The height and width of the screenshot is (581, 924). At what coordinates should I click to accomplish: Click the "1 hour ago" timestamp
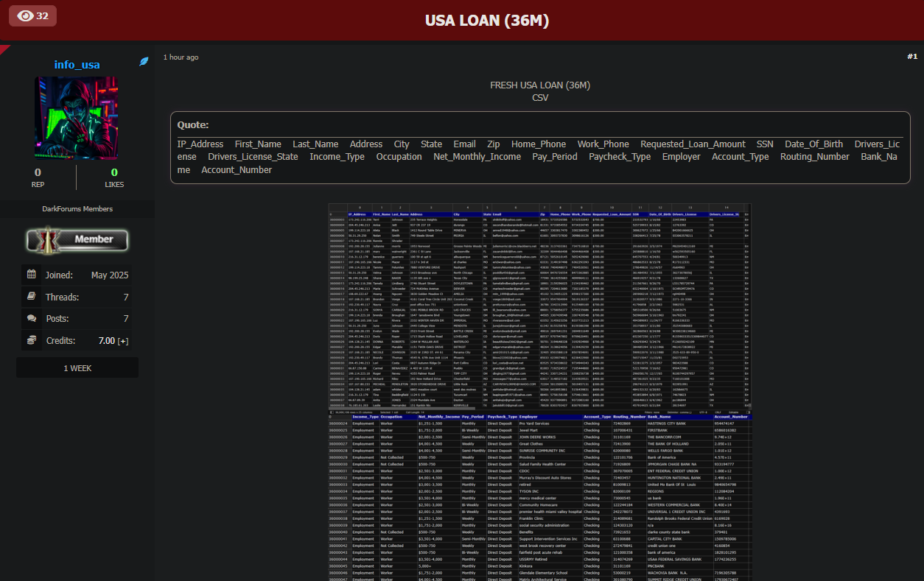pos(181,57)
